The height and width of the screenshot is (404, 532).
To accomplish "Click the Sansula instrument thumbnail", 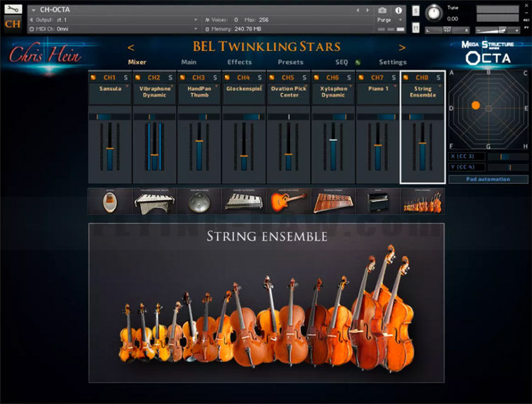I will [109, 202].
